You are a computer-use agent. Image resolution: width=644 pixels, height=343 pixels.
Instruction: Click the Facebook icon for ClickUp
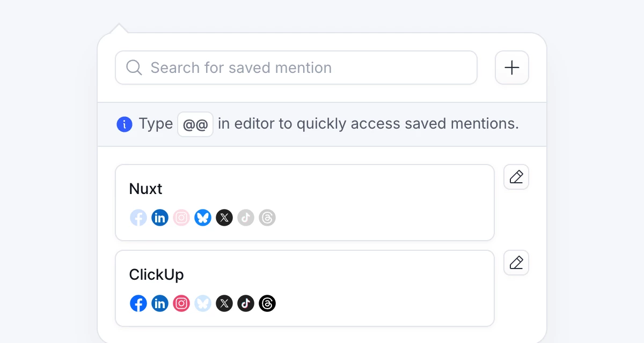[138, 303]
